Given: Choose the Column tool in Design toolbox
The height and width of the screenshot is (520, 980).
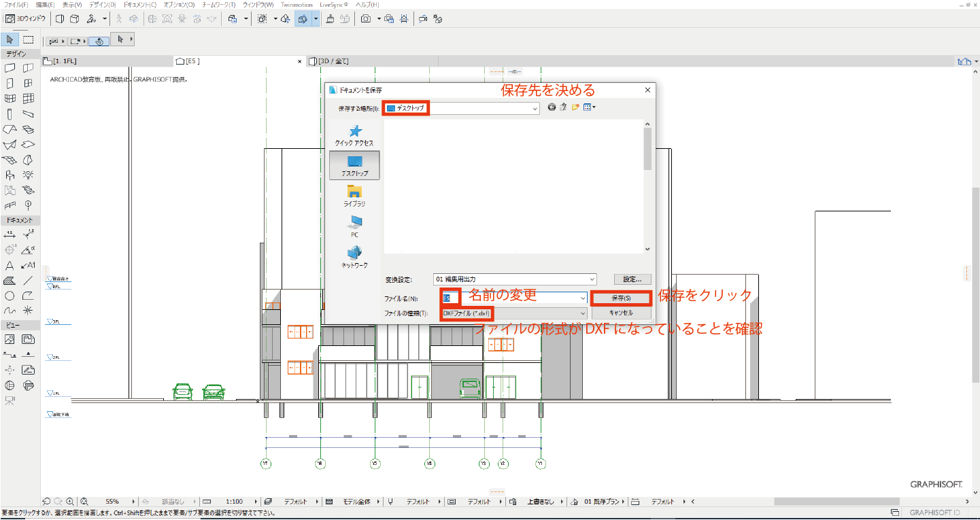Looking at the screenshot, I should pyautogui.click(x=10, y=114).
